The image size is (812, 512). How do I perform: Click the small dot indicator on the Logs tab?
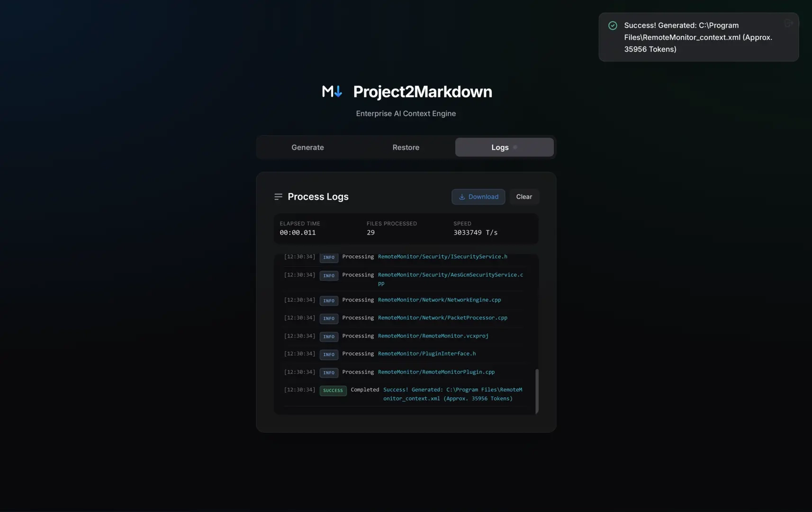point(515,147)
